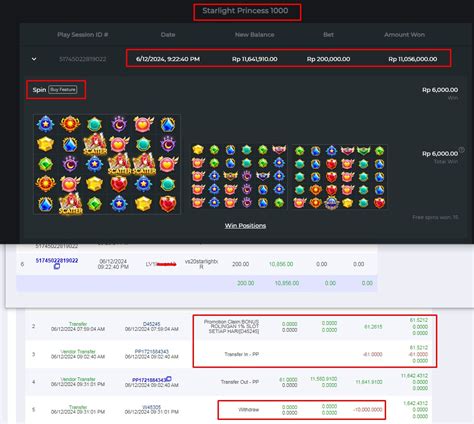This screenshot has height=424, width=474.
Task: Select the middle small slot grid thumbnail
Action: pyautogui.click(x=239, y=176)
